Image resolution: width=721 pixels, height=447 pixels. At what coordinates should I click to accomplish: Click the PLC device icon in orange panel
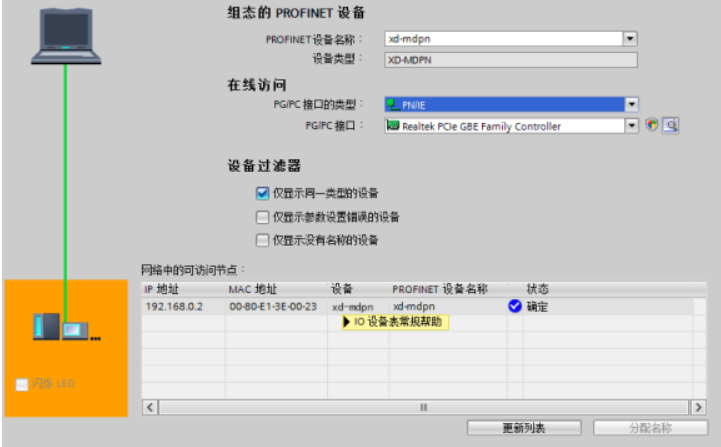pos(46,327)
